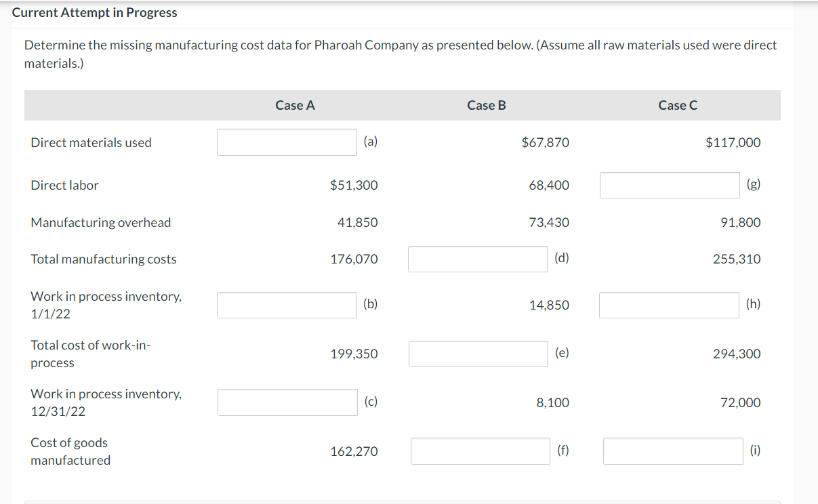
Task: Click input field (e) for Total cost of work-in-process Case B
Action: point(478,353)
